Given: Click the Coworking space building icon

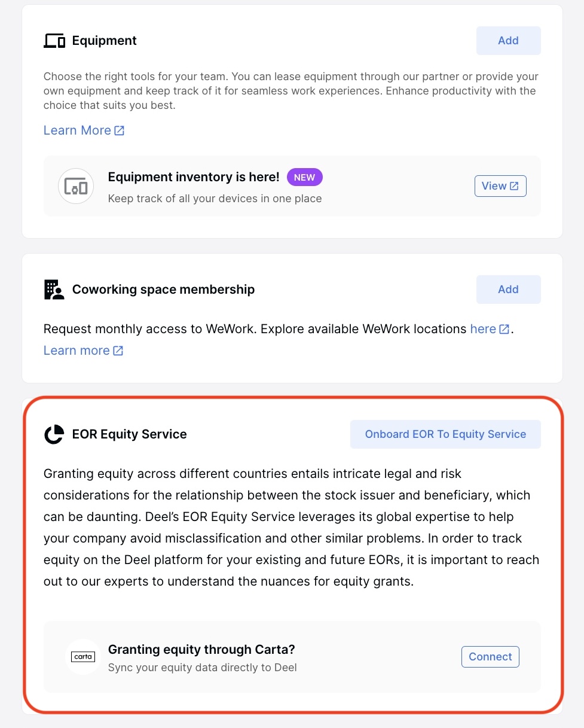Looking at the screenshot, I should (54, 289).
